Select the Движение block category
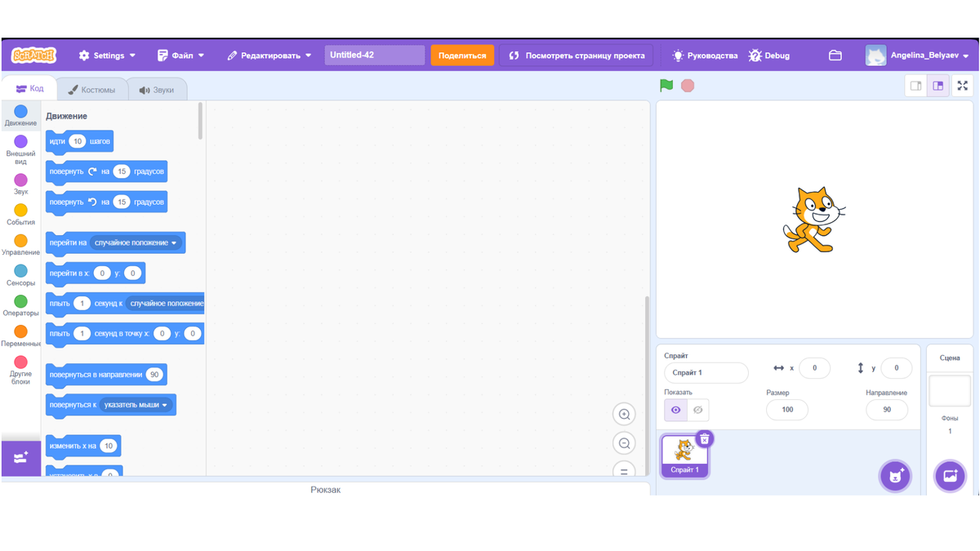The image size is (980, 551). tap(20, 115)
